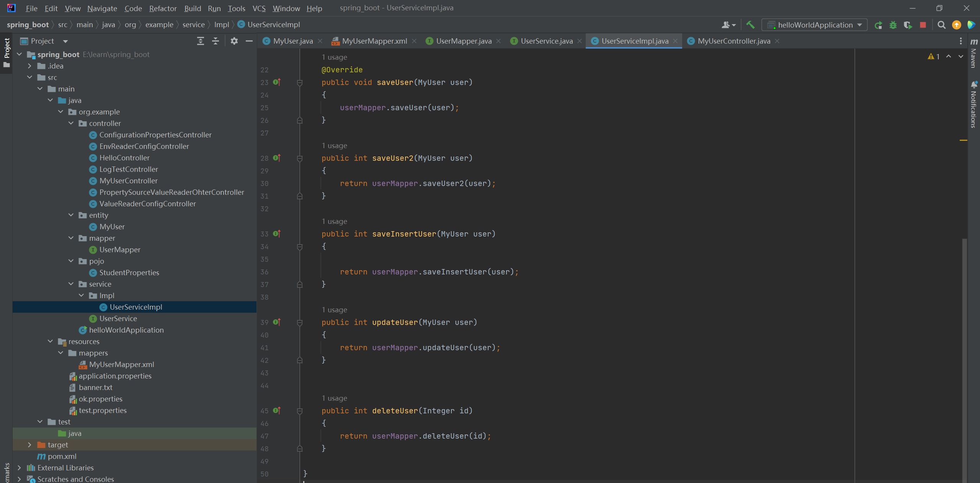Screen dimensions: 980x483
Task: Switch to MyUserMapper.xml tab
Action: point(374,41)
